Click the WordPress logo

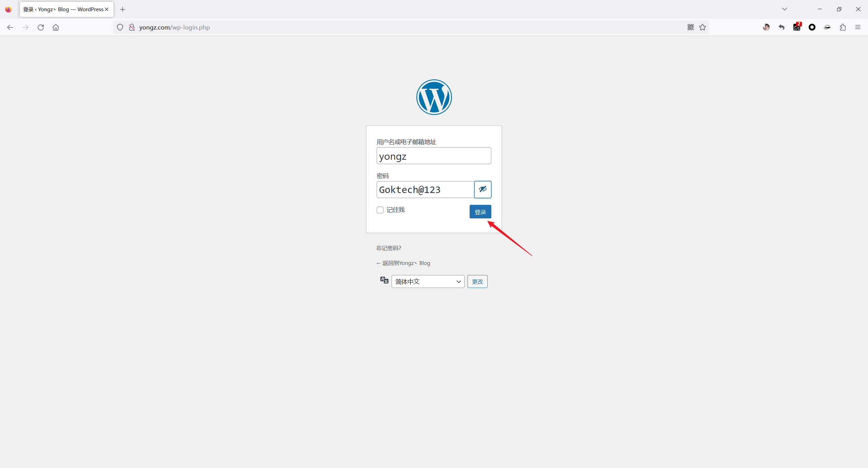(434, 97)
